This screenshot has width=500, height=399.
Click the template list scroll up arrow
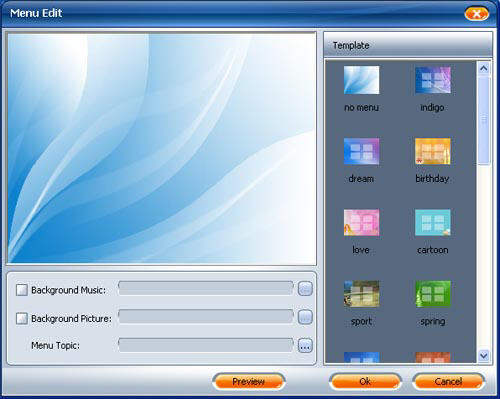pos(484,68)
